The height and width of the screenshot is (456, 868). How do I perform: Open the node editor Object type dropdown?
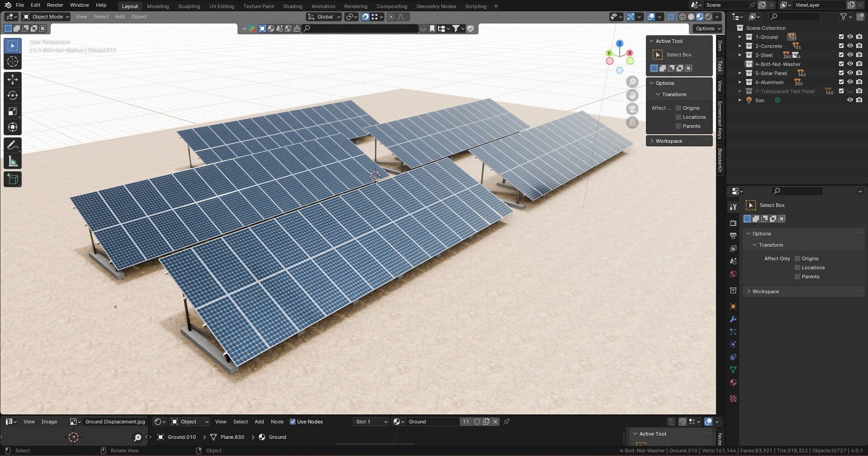click(x=190, y=422)
